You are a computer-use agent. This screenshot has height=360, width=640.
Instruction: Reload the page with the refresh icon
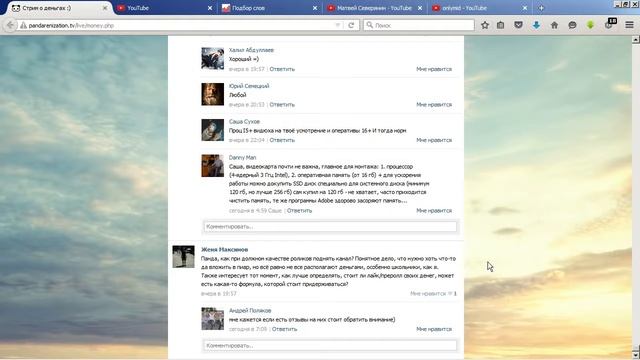351,25
